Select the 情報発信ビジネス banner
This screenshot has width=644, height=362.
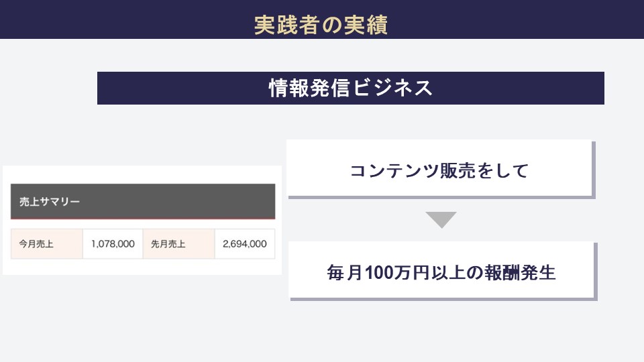click(350, 88)
